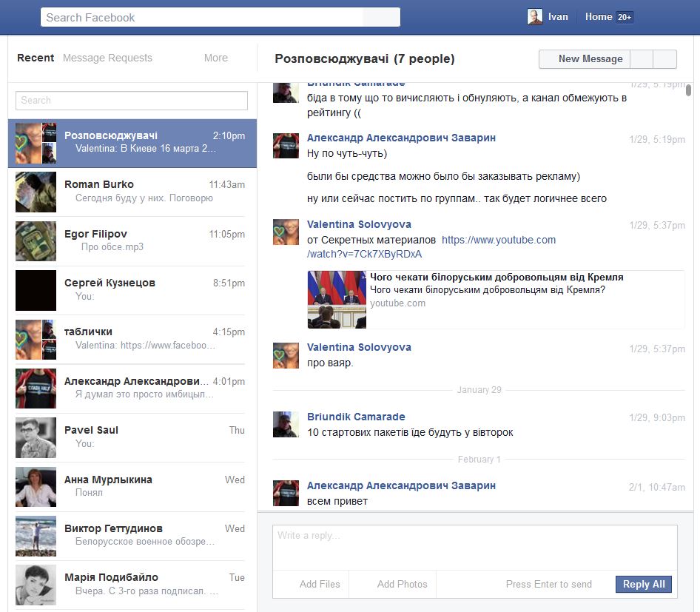This screenshot has width=700, height=612.
Task: Focus the Search Facebook field
Action: [x=220, y=17]
